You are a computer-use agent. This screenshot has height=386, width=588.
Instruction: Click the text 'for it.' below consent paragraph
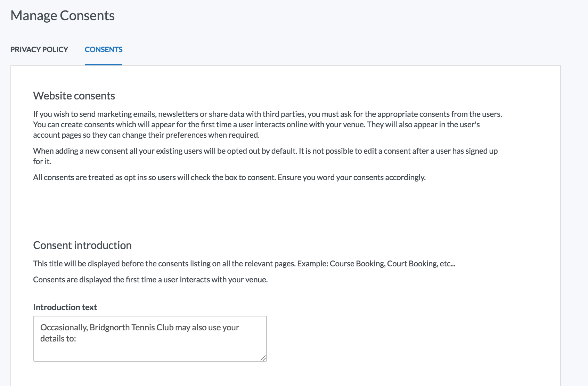pyautogui.click(x=42, y=161)
